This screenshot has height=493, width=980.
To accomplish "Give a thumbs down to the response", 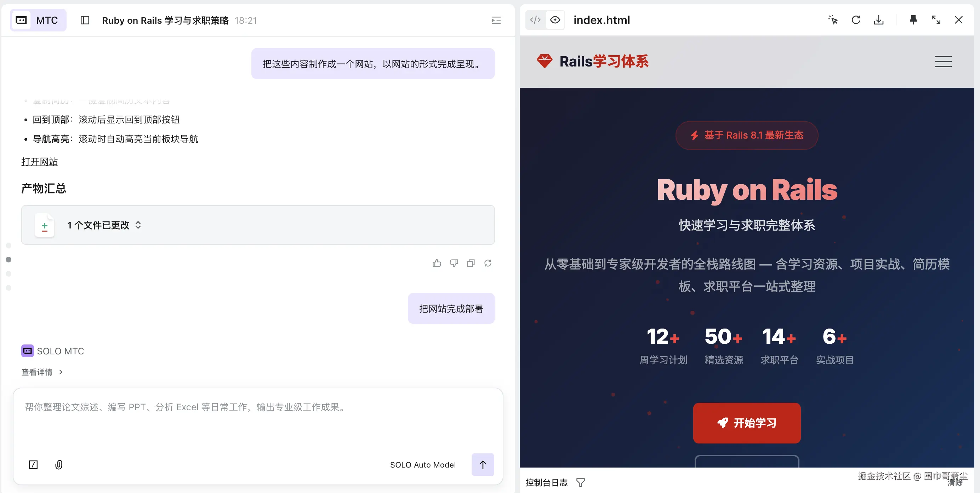I will pyautogui.click(x=454, y=263).
